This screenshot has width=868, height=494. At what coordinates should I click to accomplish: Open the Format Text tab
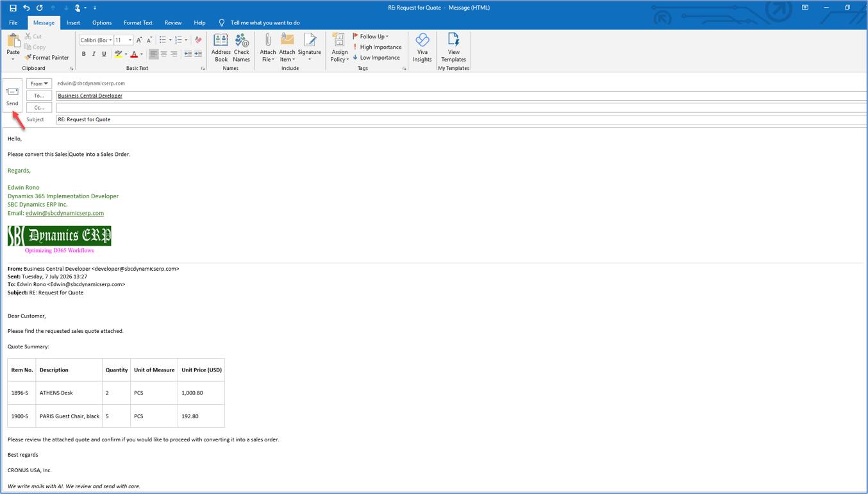[x=138, y=22]
